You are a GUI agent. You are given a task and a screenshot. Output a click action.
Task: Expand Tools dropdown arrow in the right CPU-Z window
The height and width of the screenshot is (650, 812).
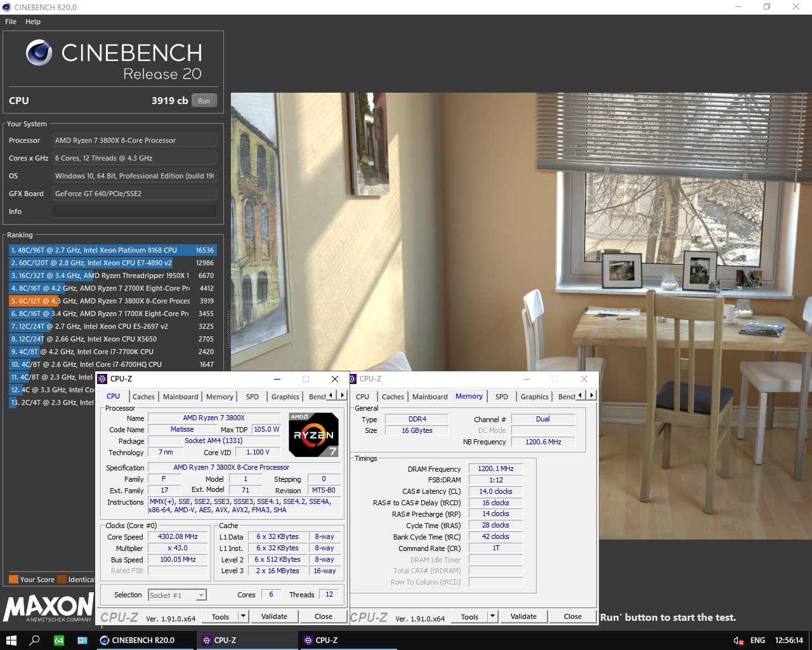[492, 616]
